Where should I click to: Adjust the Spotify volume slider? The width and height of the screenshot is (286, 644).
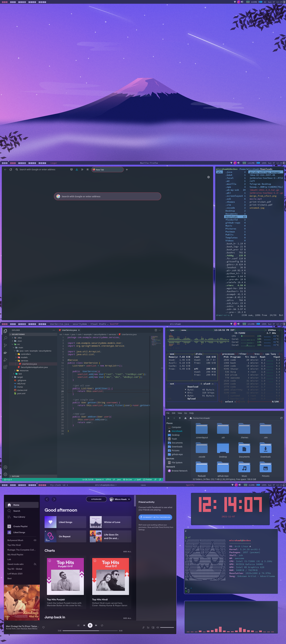tap(167, 627)
